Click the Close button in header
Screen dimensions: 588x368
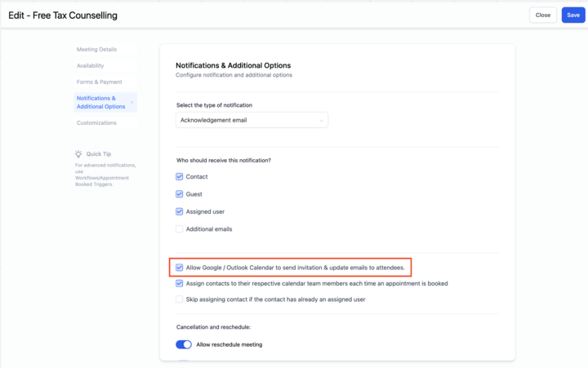(x=543, y=15)
